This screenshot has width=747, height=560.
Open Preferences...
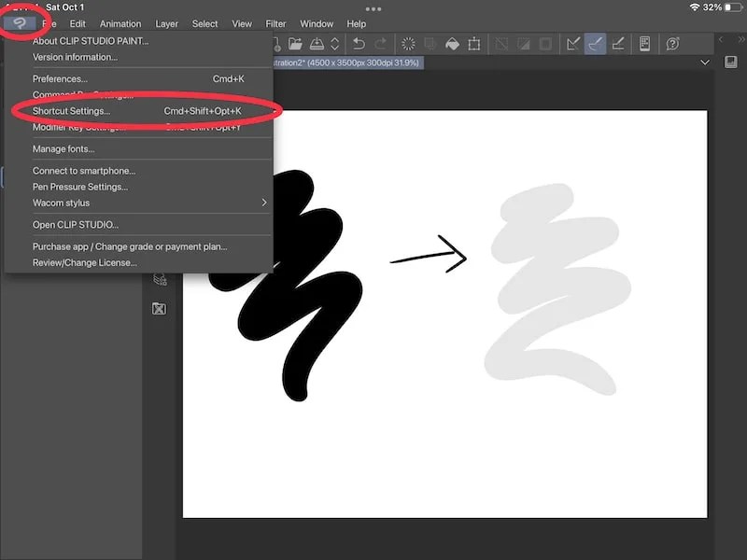(x=138, y=79)
